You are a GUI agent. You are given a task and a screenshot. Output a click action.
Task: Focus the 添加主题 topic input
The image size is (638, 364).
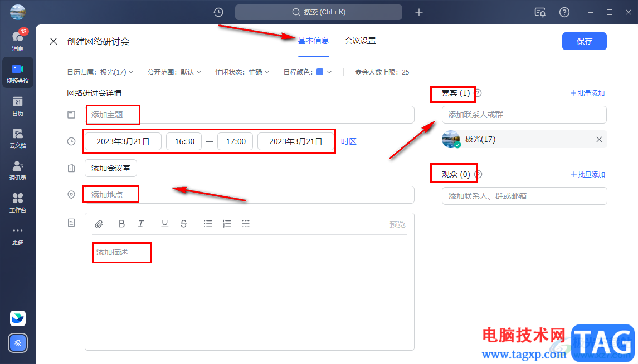click(250, 115)
